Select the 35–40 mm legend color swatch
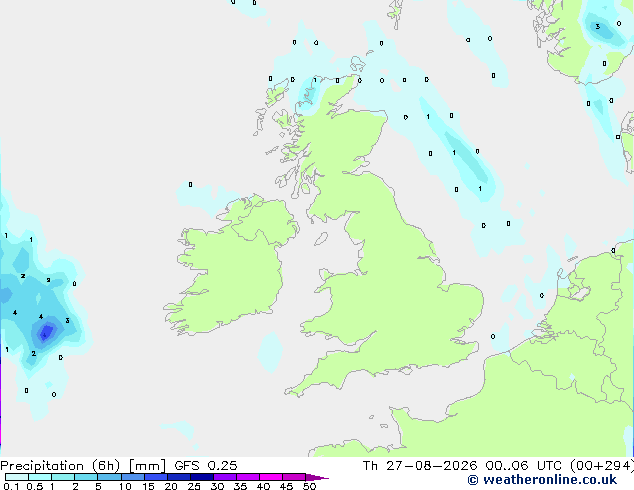Image resolution: width=634 pixels, height=490 pixels. pyautogui.click(x=247, y=477)
